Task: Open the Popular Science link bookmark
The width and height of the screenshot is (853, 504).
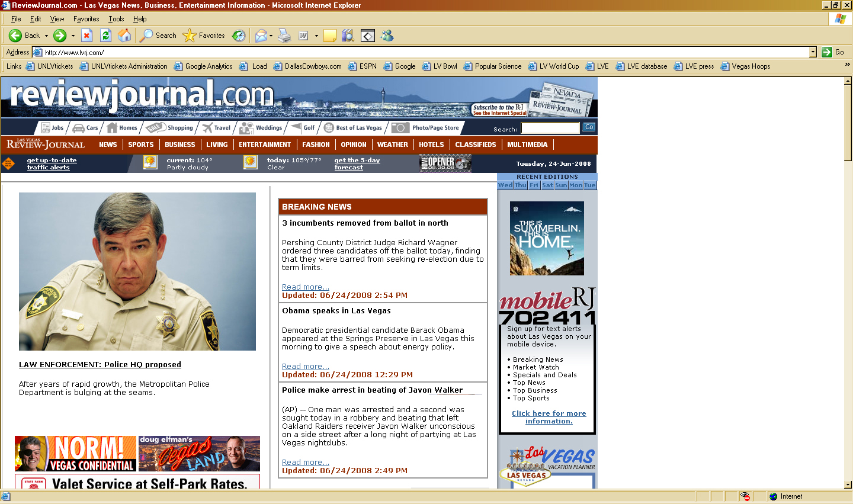Action: (x=492, y=66)
